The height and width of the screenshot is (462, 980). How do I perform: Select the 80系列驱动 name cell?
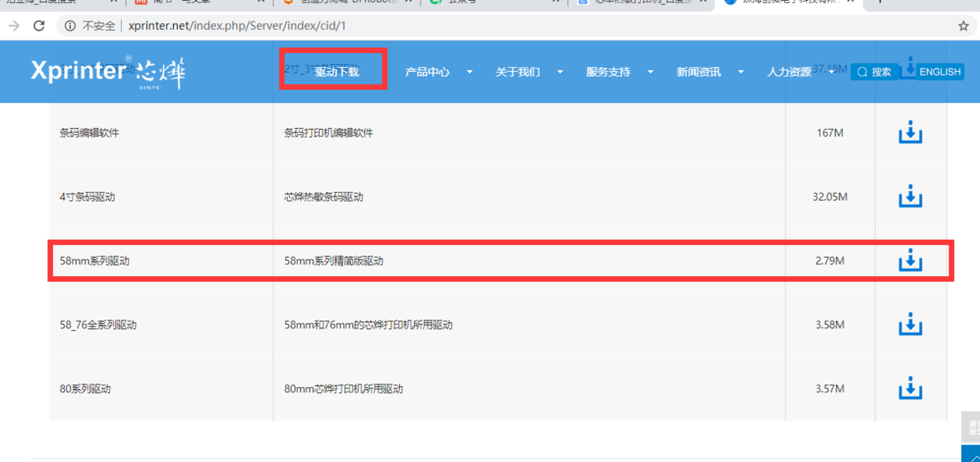tap(161, 389)
